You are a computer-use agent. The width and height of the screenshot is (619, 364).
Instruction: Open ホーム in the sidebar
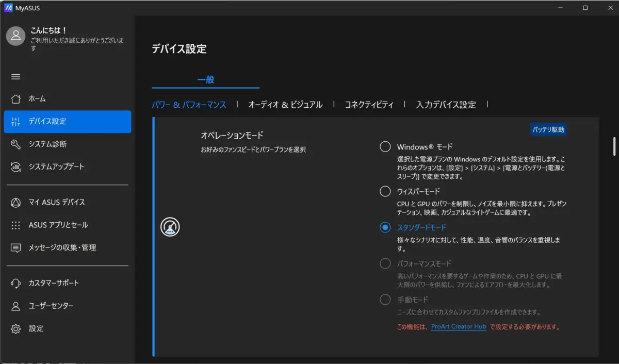pyautogui.click(x=68, y=98)
